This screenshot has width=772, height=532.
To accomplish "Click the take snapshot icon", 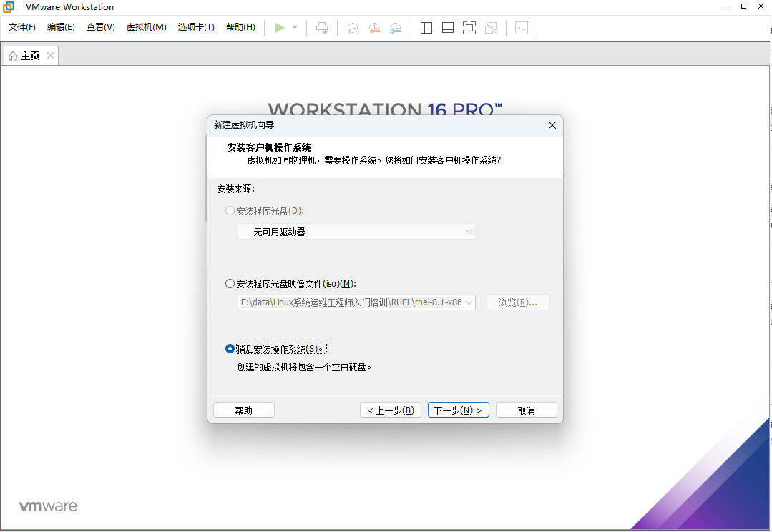I will (x=352, y=28).
